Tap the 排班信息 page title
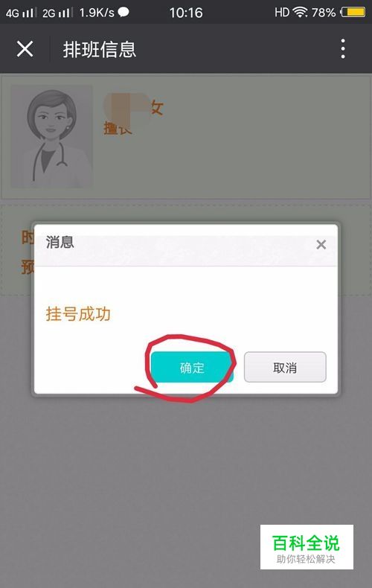 click(100, 50)
